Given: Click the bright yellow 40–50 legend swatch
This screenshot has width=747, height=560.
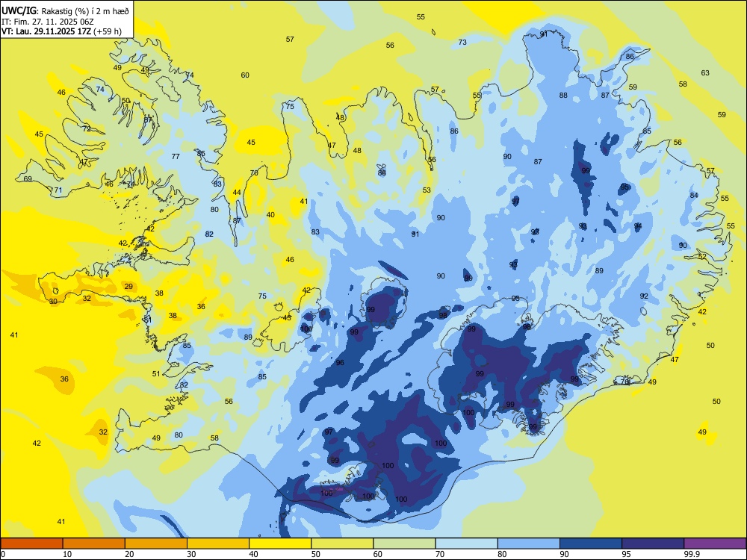Looking at the screenshot, I should [x=280, y=544].
